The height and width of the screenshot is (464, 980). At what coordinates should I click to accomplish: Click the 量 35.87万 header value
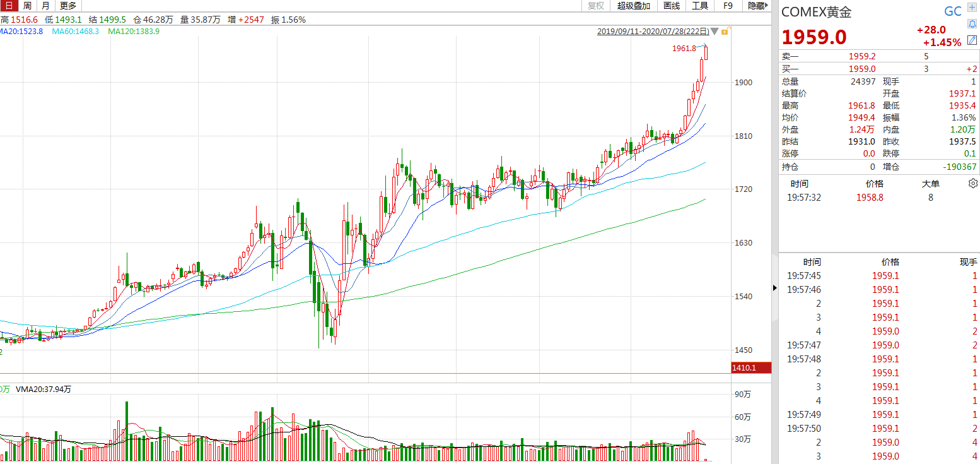[x=201, y=20]
